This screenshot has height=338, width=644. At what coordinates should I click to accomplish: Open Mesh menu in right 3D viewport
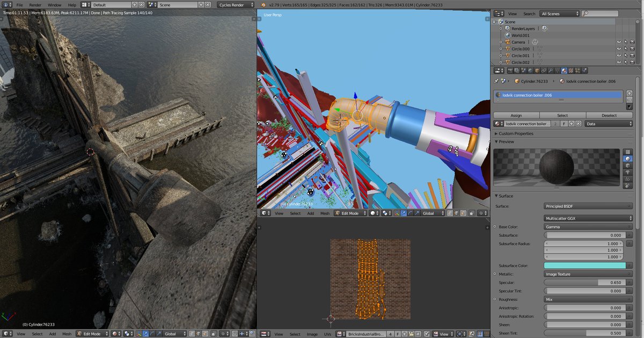point(325,213)
